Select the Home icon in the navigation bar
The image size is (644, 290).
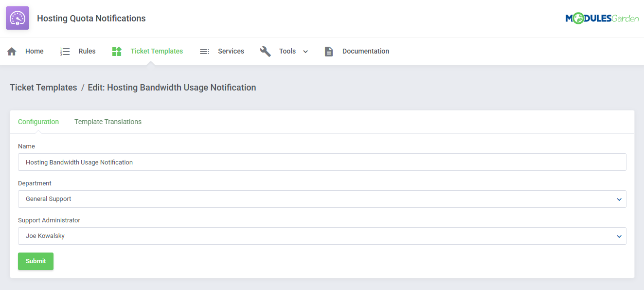tap(11, 51)
